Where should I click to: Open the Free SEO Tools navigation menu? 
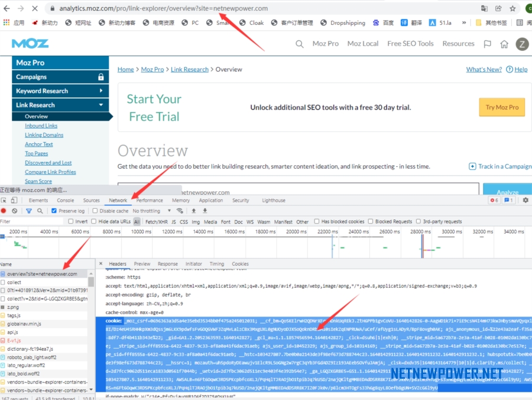(410, 44)
